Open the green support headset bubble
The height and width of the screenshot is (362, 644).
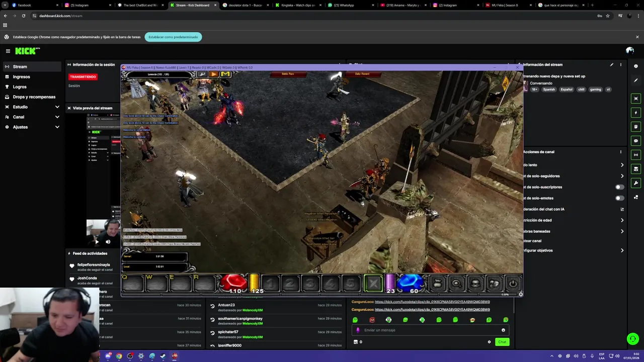(x=633, y=339)
